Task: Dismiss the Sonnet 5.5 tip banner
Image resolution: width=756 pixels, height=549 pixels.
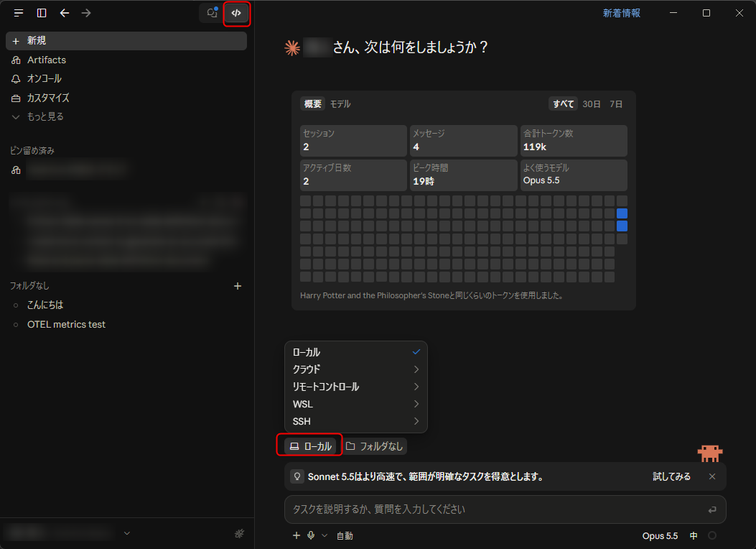Action: 712,476
